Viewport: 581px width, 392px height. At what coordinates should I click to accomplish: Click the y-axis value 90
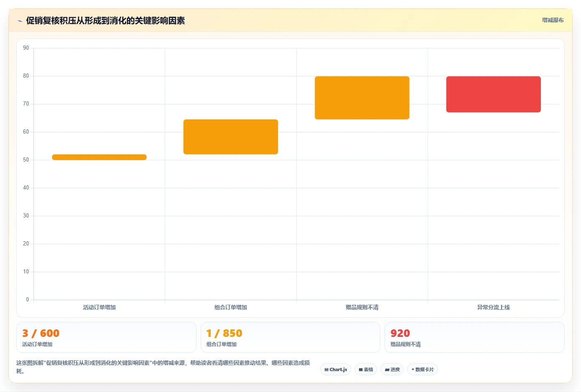[26, 48]
